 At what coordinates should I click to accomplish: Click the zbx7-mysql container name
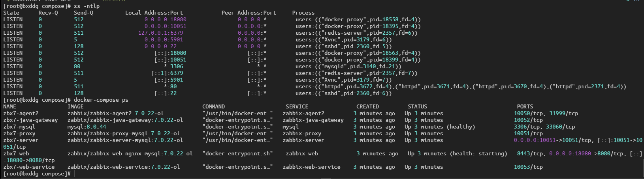point(19,127)
